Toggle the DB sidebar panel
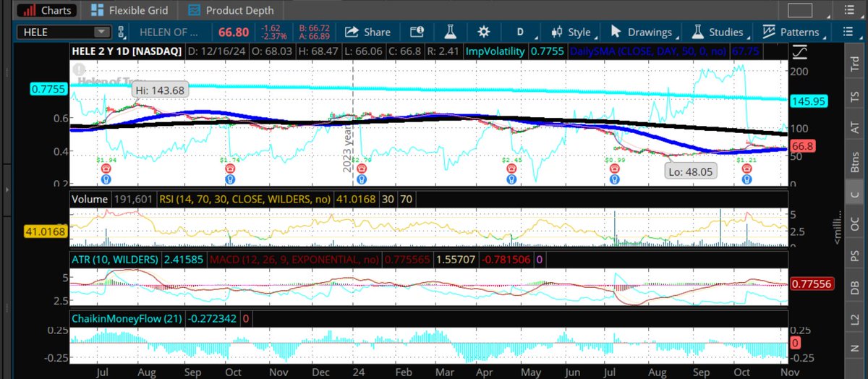Screen dimensions: 868x379 (854, 288)
